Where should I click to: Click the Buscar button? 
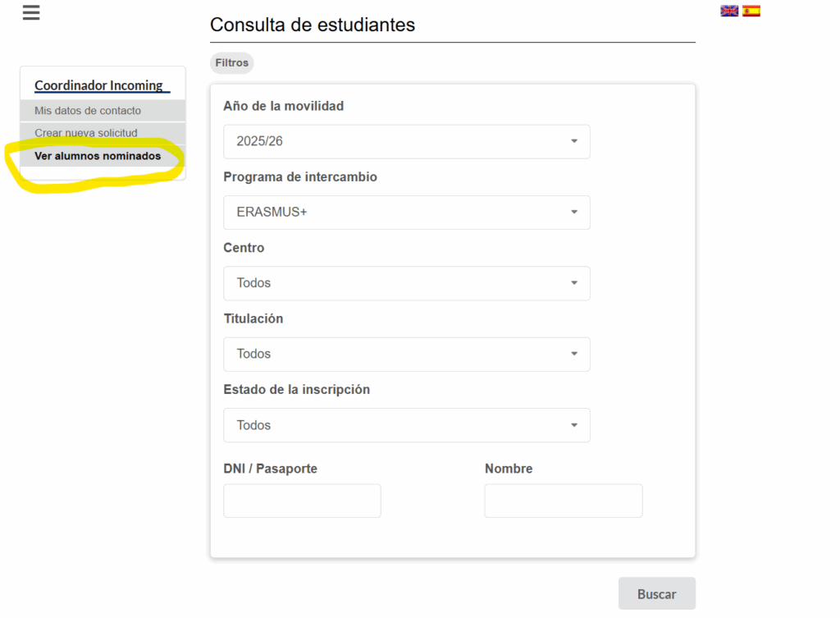tap(657, 593)
